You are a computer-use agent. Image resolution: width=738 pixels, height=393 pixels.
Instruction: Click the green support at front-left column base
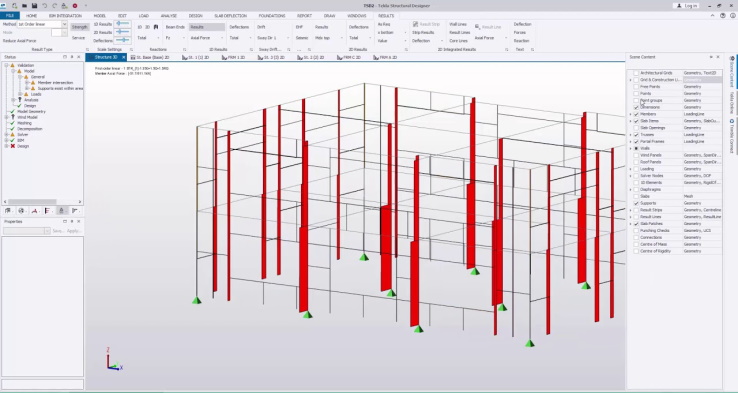197,300
